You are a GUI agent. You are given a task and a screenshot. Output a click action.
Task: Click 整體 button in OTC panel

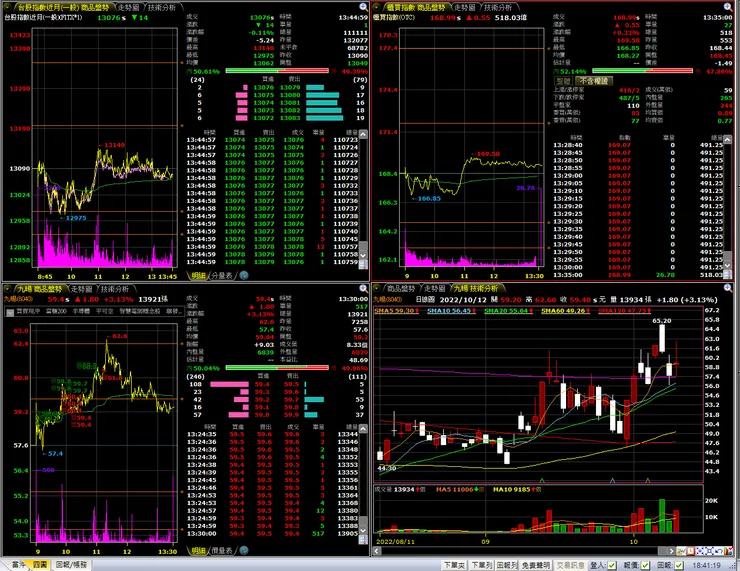coord(563,81)
